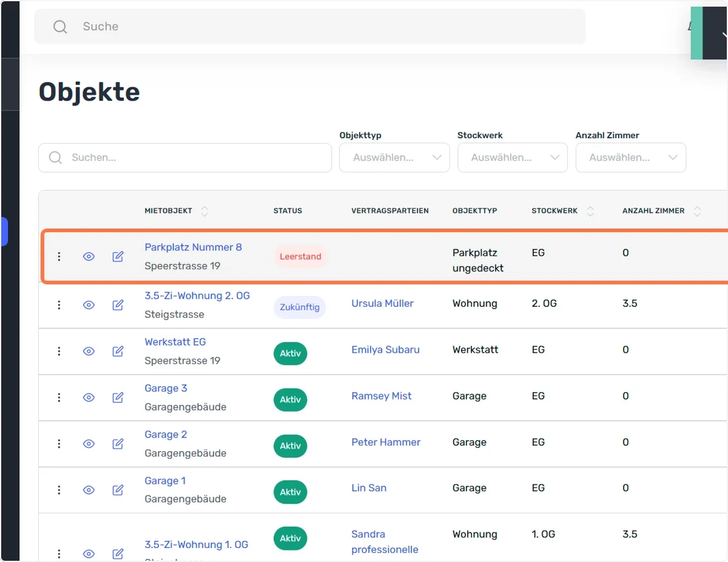Image resolution: width=728 pixels, height=562 pixels.
Task: Click the Suchen... table search field
Action: tap(185, 158)
